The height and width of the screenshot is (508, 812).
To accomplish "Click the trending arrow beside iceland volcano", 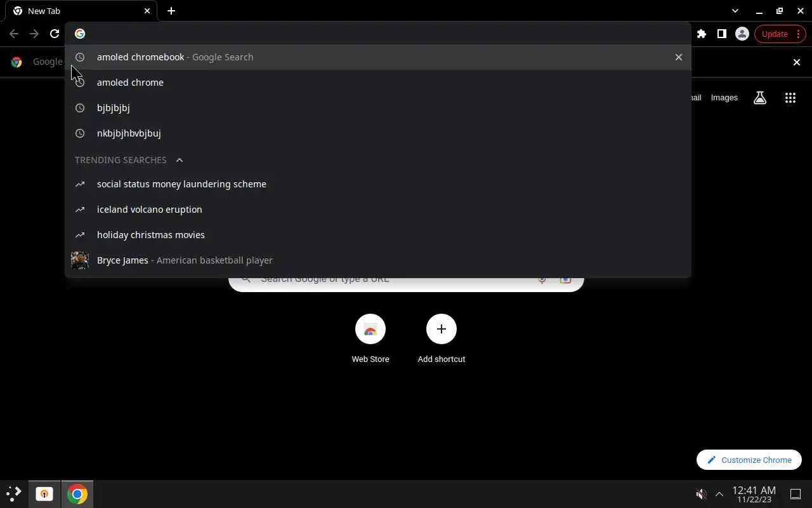I will [x=80, y=210].
